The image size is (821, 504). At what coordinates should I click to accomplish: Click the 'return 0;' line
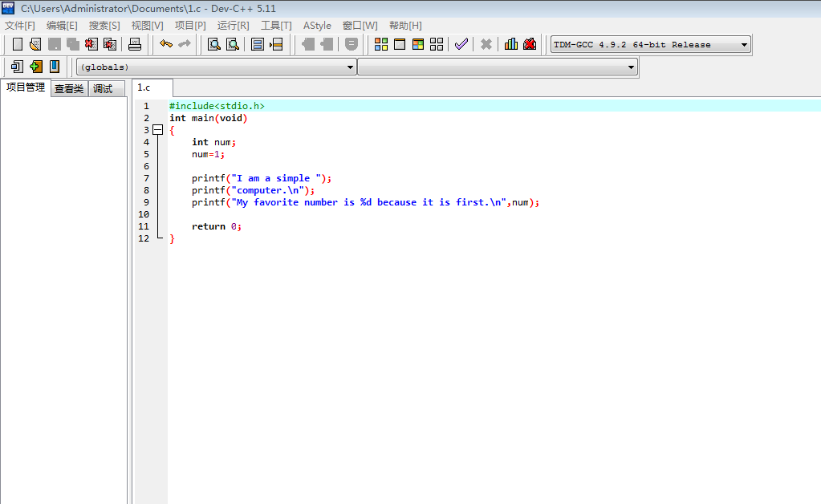216,226
